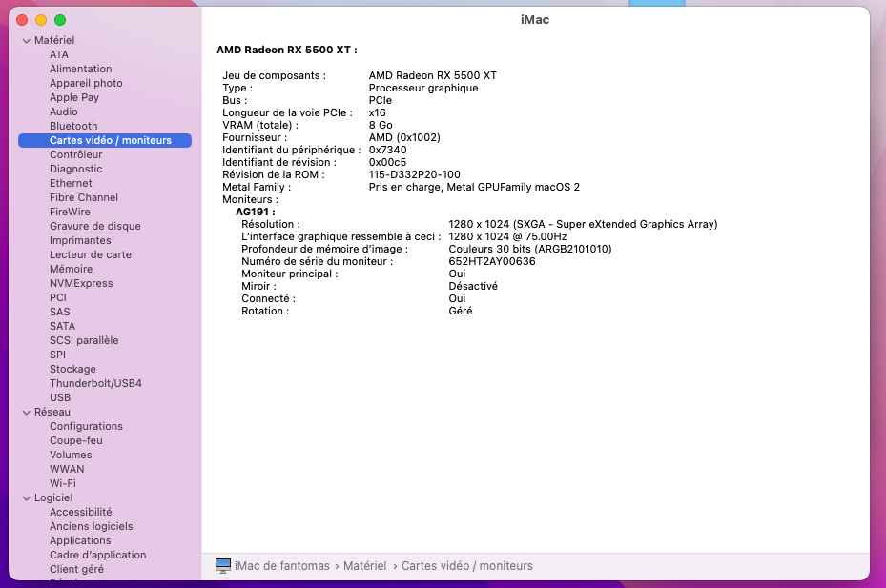Click the iMac computer icon in path bar

(x=223, y=565)
